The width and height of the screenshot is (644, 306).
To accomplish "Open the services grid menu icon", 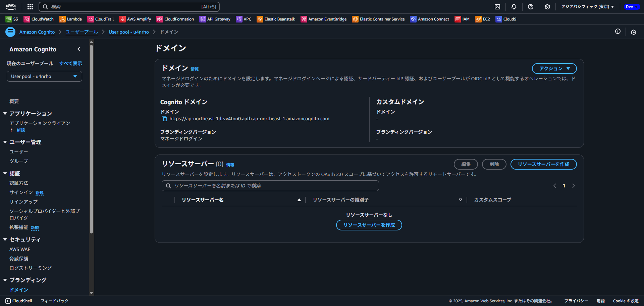I will click(x=30, y=7).
